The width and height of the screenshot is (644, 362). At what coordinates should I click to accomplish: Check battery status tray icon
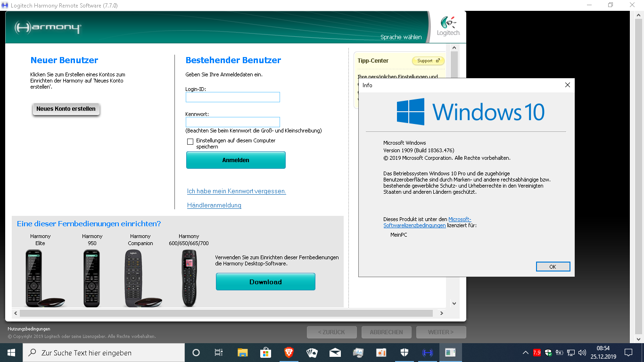tap(560, 353)
